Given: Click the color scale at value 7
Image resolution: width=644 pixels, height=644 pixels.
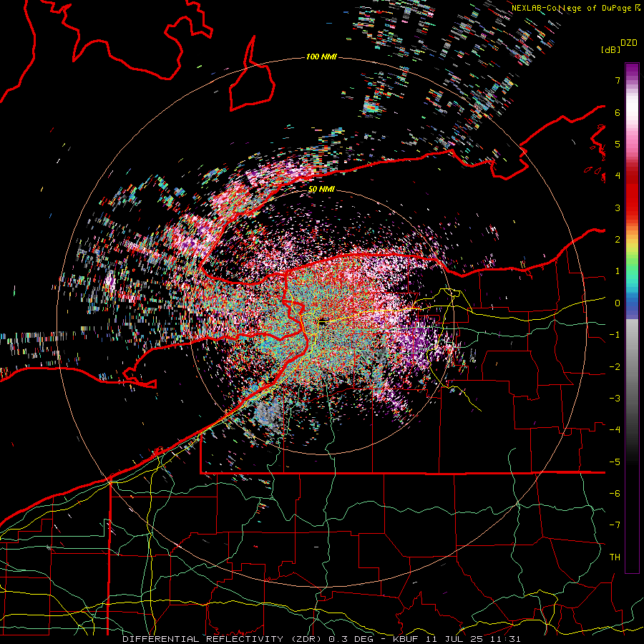Looking at the screenshot, I should [x=632, y=80].
